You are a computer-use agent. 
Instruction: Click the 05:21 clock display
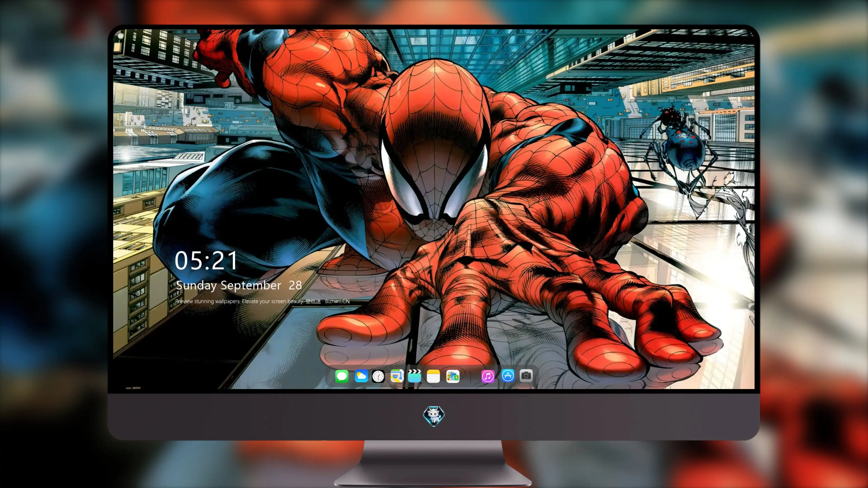[206, 261]
